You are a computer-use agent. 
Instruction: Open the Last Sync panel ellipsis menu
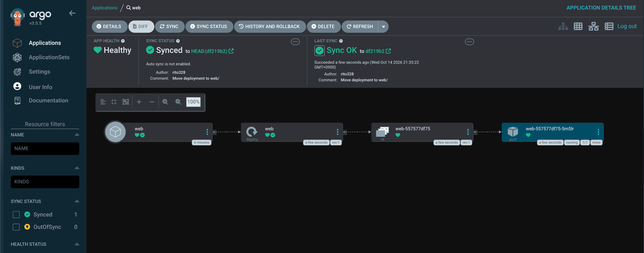click(469, 42)
